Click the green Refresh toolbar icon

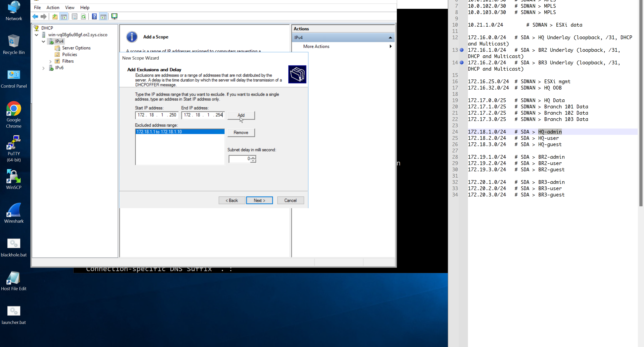click(83, 17)
